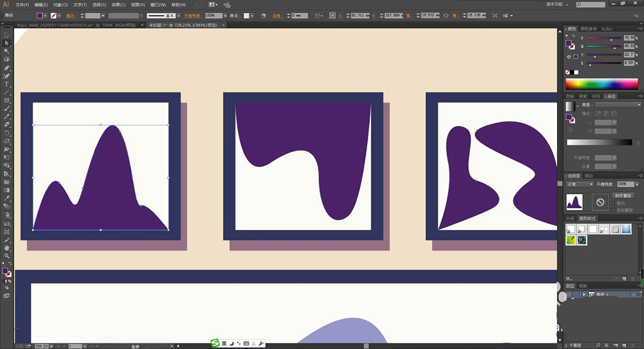The image size is (644, 349).
Task: Expand layer 1 disclosure triangle
Action: (584, 295)
